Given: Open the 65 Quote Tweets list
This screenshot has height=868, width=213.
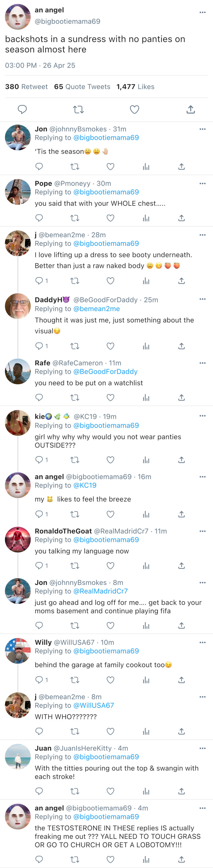Looking at the screenshot, I should (82, 86).
